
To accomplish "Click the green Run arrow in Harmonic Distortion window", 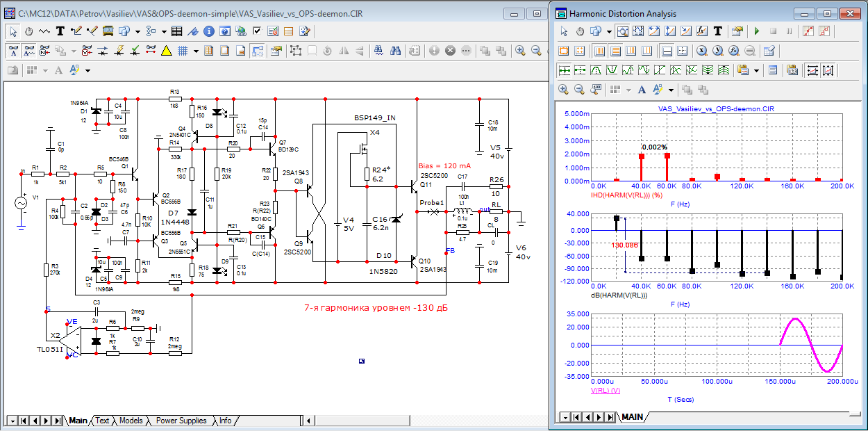I will pyautogui.click(x=756, y=31).
